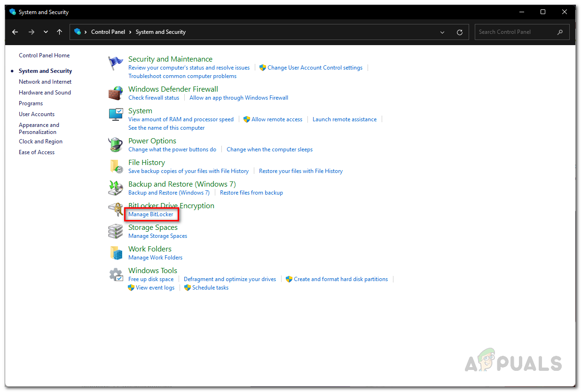Click See the name of this computer
Viewport: 581px width, 392px height.
[166, 128]
